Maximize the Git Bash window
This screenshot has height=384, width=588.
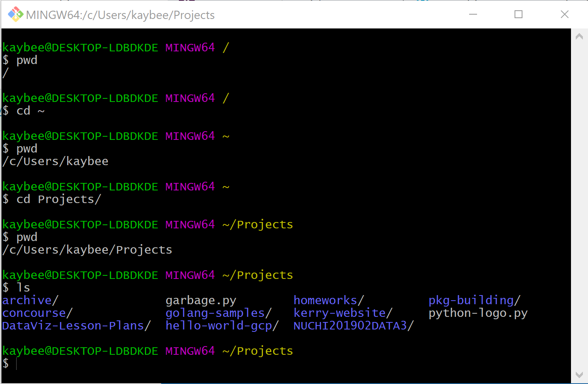(518, 15)
